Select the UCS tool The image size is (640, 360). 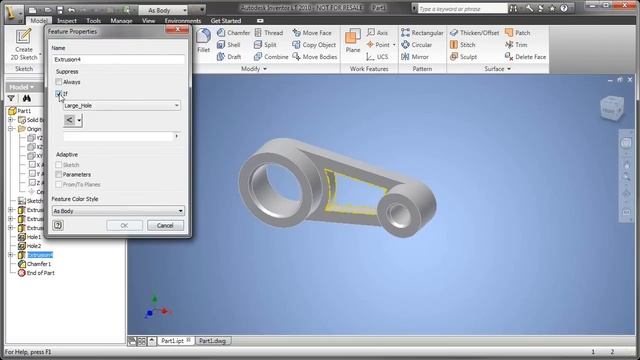tap(377, 57)
